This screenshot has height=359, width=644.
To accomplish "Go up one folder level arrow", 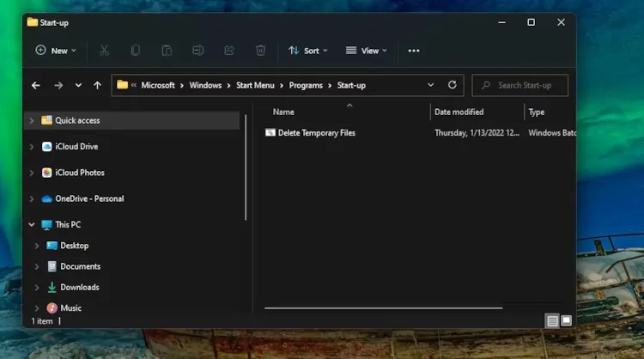I will coord(97,85).
